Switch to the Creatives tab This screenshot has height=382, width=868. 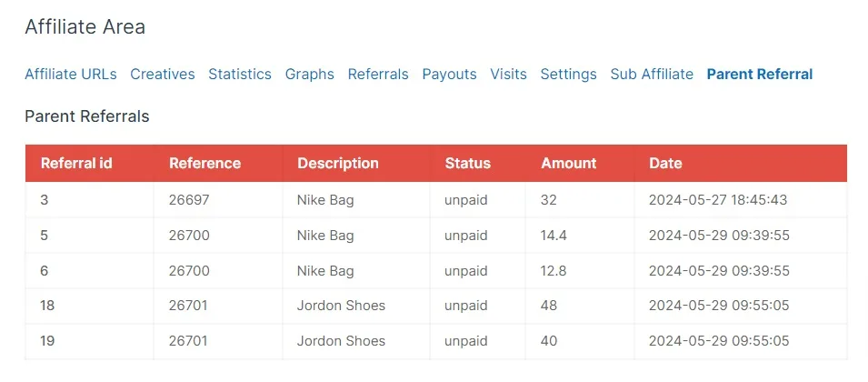163,75
